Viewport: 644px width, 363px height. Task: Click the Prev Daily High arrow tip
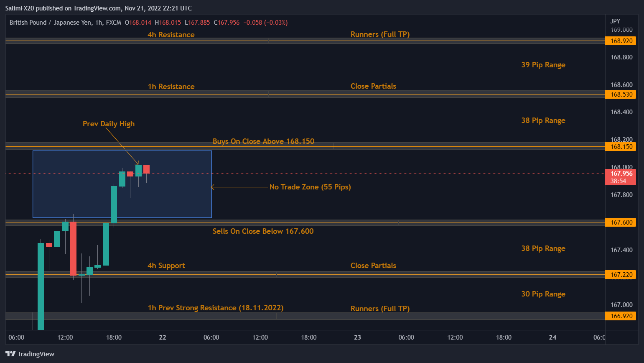point(138,164)
